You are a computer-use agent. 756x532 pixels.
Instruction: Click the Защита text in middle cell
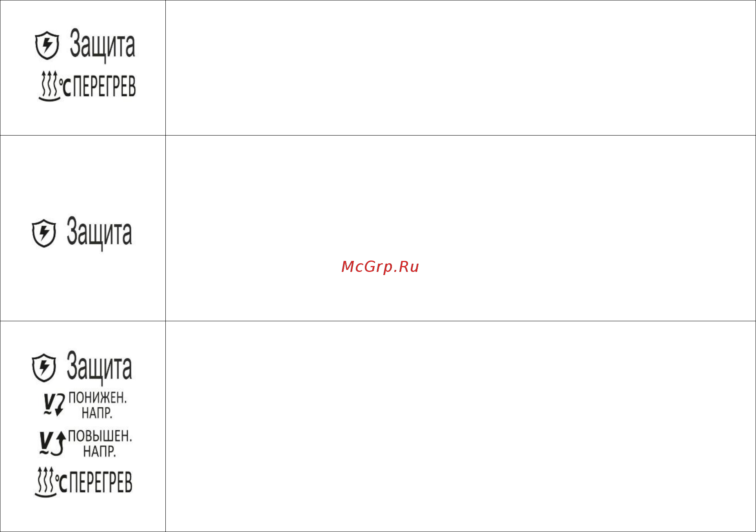pos(99,233)
